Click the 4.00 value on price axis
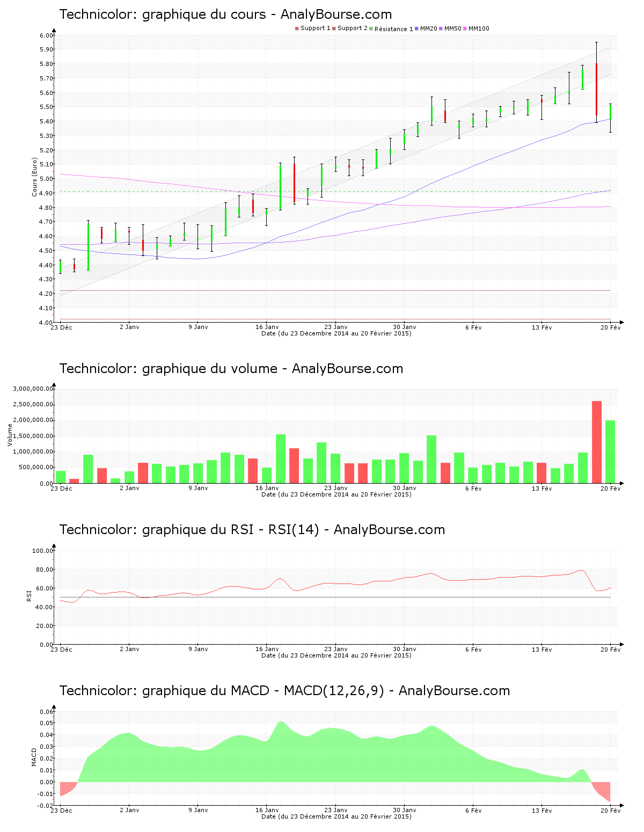This screenshot has height=832, width=644. 46,322
